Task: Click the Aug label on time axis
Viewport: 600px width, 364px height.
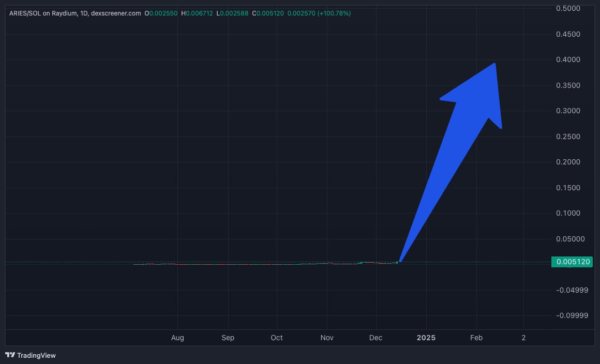Action: [x=177, y=338]
